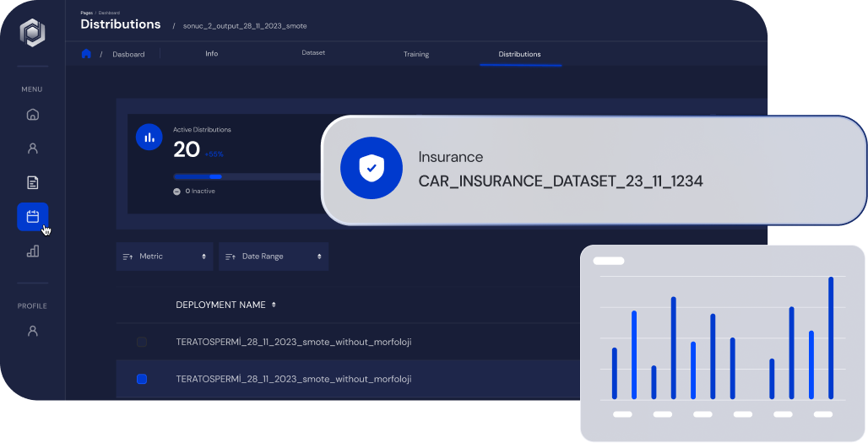
Task: Open the user icon under MENU
Action: coord(33,149)
